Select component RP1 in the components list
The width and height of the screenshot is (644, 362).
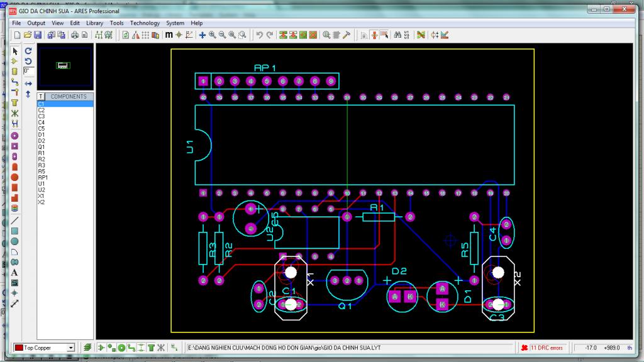43,177
